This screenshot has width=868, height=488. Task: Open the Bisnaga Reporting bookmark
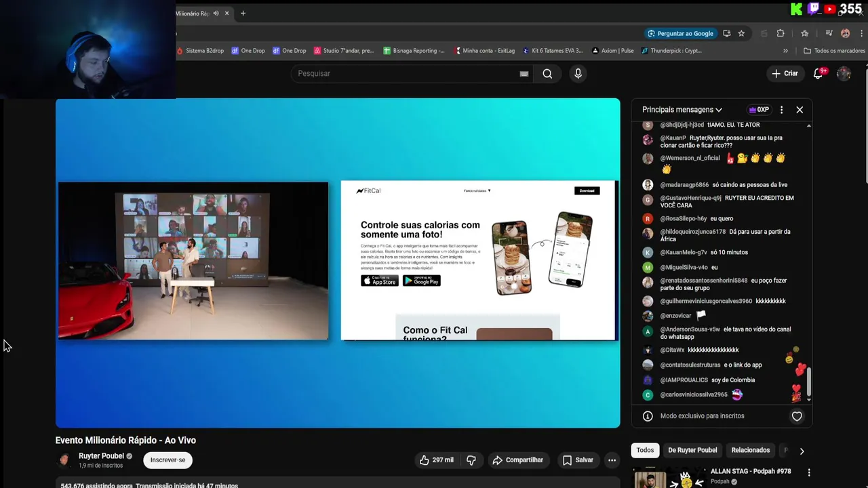[414, 50]
